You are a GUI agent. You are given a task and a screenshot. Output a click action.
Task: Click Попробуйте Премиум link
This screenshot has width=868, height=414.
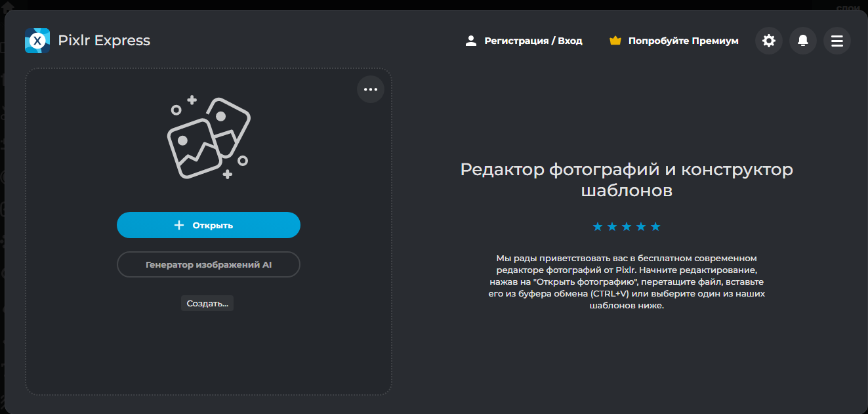(683, 41)
